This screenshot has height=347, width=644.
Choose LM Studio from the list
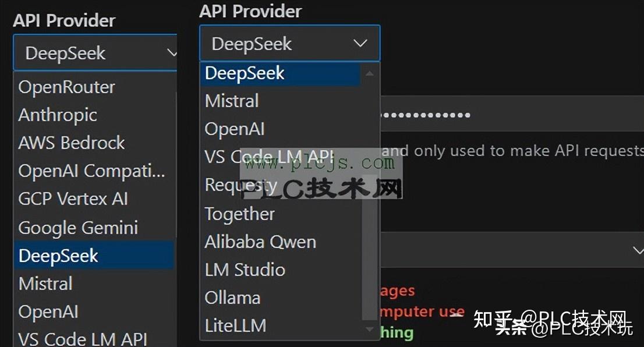click(x=281, y=270)
